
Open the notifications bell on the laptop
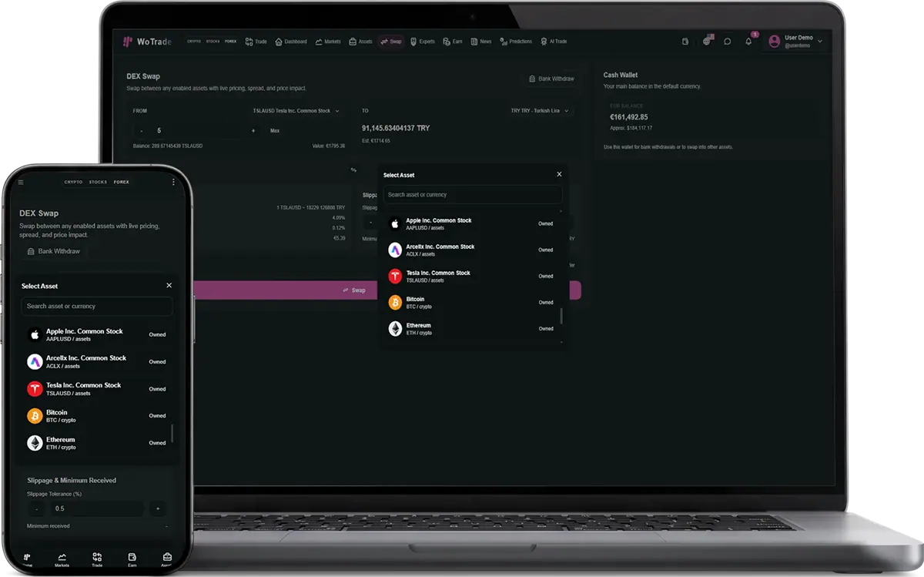coord(748,41)
